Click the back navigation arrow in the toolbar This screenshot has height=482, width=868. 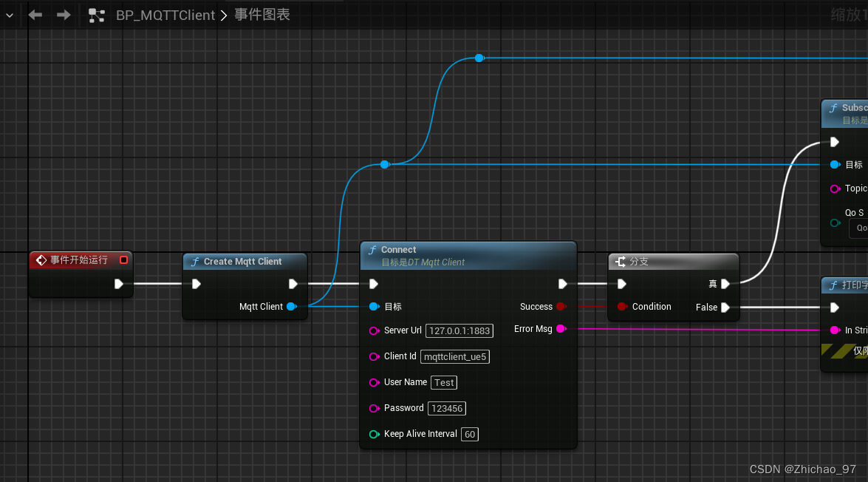(x=35, y=13)
